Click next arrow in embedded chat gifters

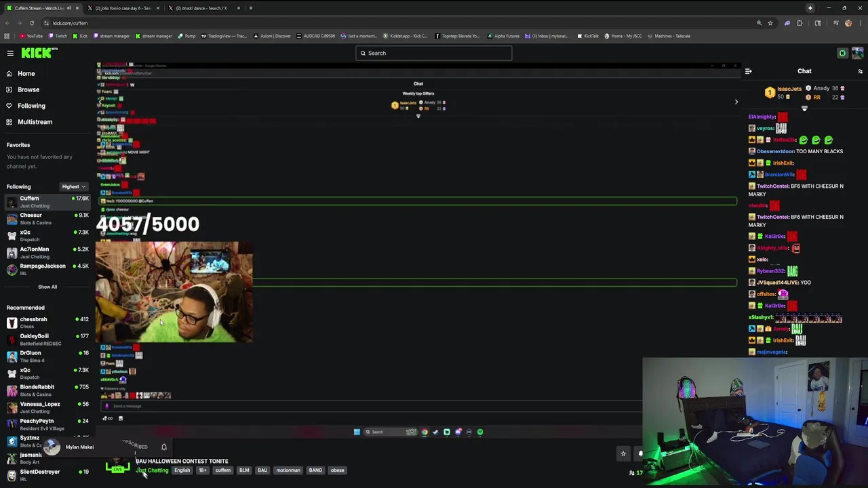(x=736, y=102)
